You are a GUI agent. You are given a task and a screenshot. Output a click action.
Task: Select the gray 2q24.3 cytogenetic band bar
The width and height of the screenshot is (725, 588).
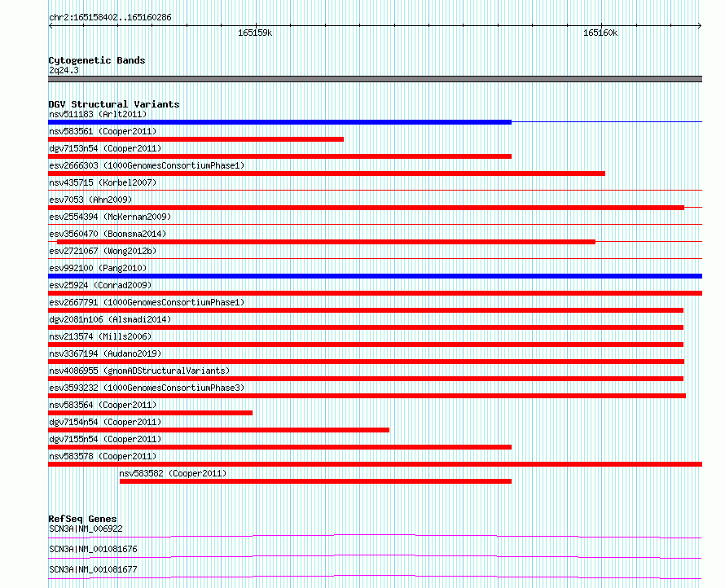coord(375,79)
